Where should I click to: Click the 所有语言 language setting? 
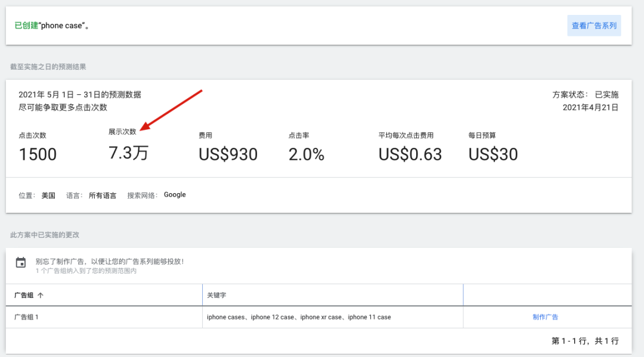pyautogui.click(x=103, y=195)
